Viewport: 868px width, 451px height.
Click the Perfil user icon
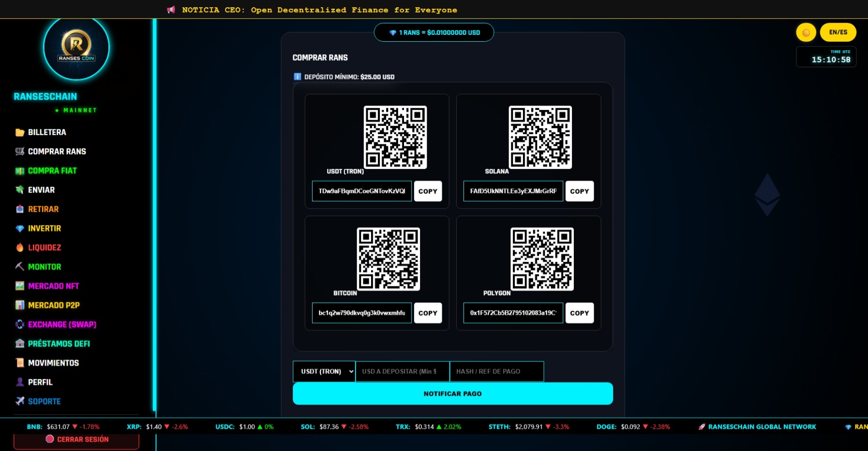coord(19,382)
